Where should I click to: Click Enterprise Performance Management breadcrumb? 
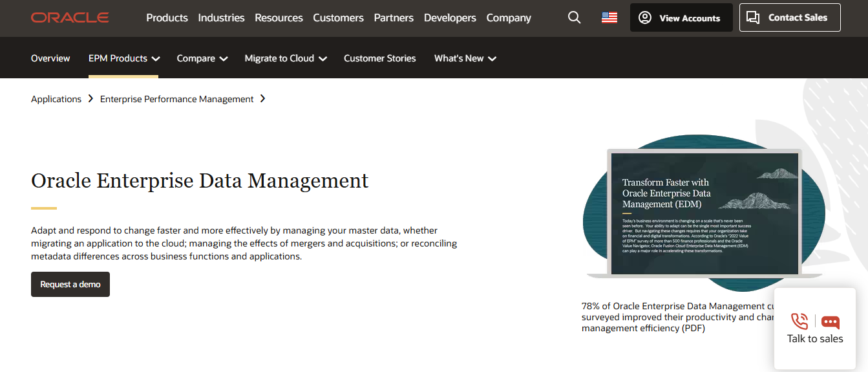177,99
